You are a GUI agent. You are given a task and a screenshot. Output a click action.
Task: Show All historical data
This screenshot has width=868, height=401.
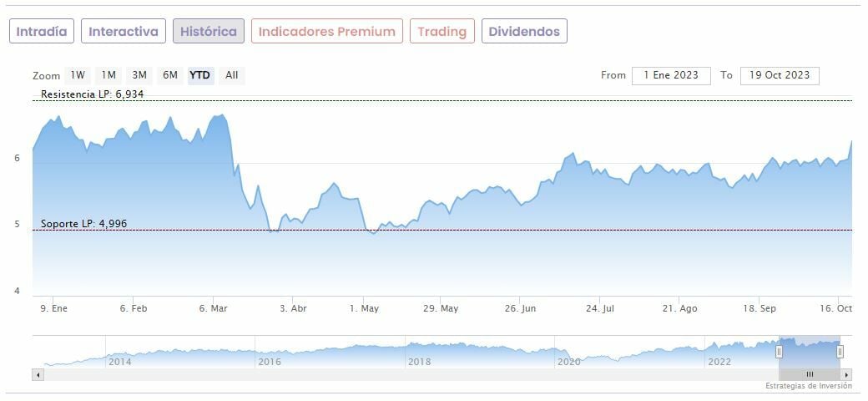(x=232, y=75)
